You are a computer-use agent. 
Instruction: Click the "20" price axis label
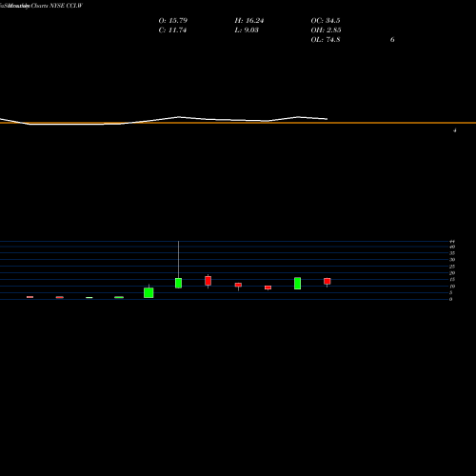pyautogui.click(x=452, y=273)
